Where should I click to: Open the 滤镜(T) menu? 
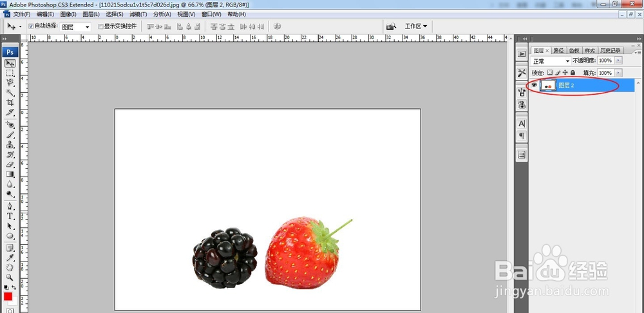pos(138,14)
